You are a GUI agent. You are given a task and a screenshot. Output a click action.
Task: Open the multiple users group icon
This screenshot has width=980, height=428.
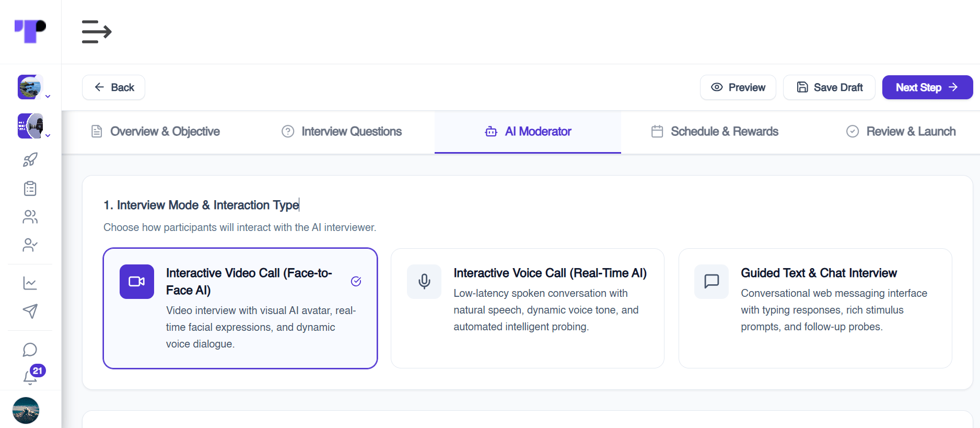[x=30, y=217]
